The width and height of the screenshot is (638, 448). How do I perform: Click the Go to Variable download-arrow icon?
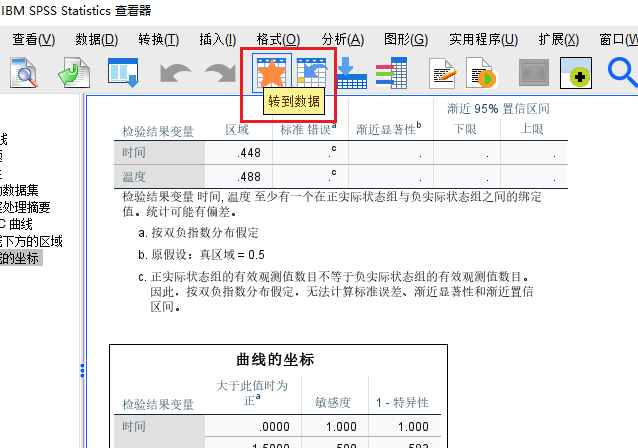[x=352, y=73]
